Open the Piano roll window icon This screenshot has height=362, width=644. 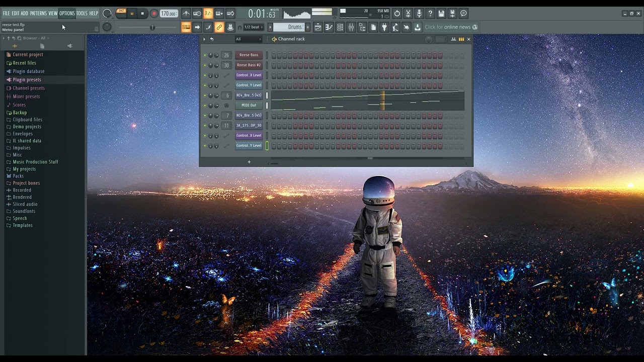(x=329, y=27)
